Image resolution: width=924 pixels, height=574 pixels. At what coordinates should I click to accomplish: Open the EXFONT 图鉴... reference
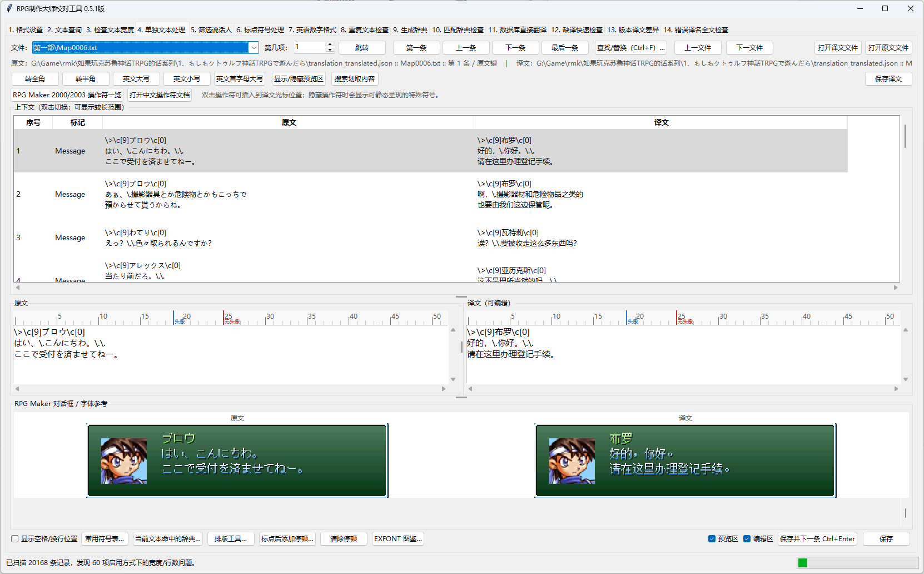pos(398,539)
